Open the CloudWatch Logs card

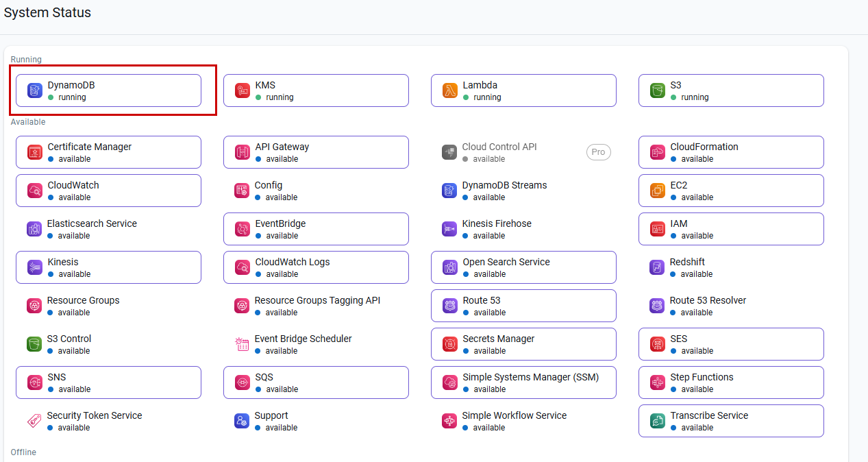coord(316,267)
